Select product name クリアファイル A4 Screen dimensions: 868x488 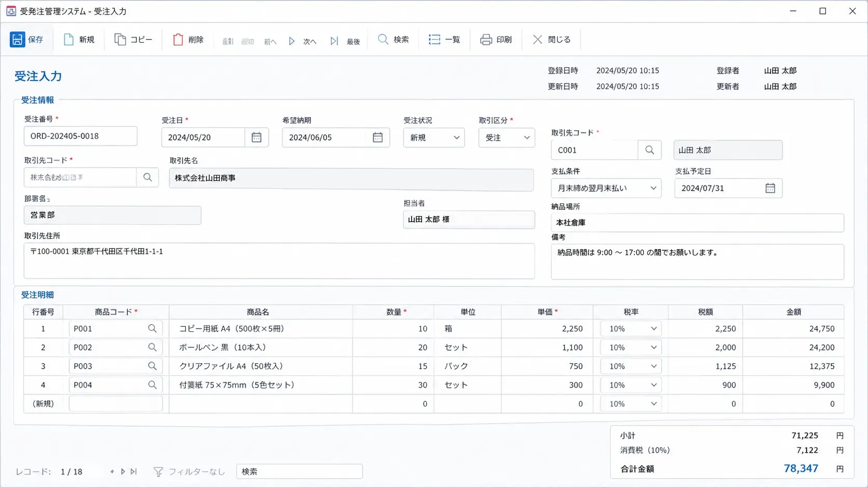coord(261,366)
